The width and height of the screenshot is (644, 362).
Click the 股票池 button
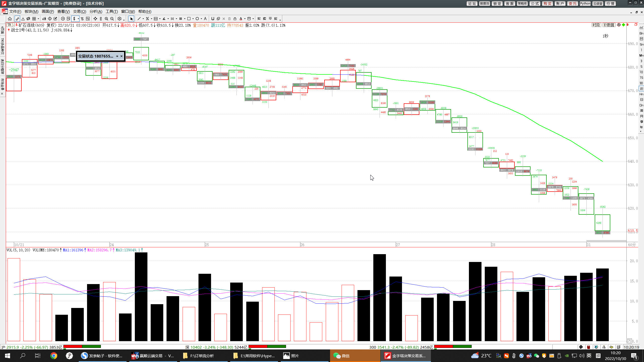coord(485,4)
